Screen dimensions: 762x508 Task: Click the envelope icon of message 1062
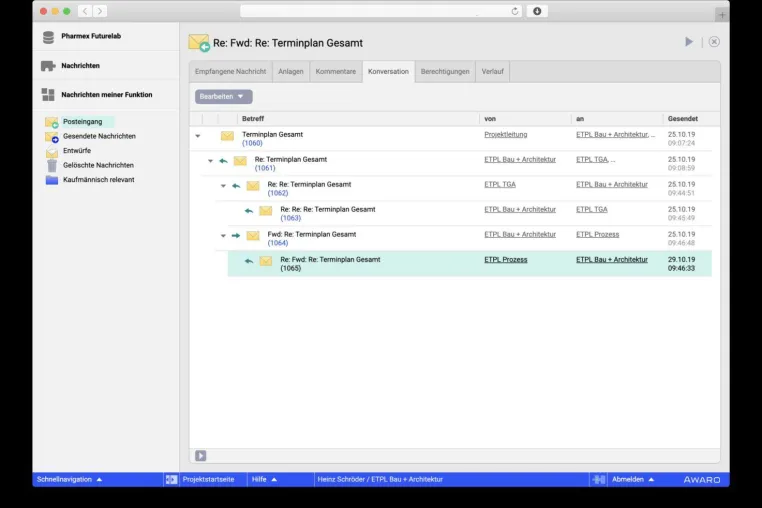(253, 186)
